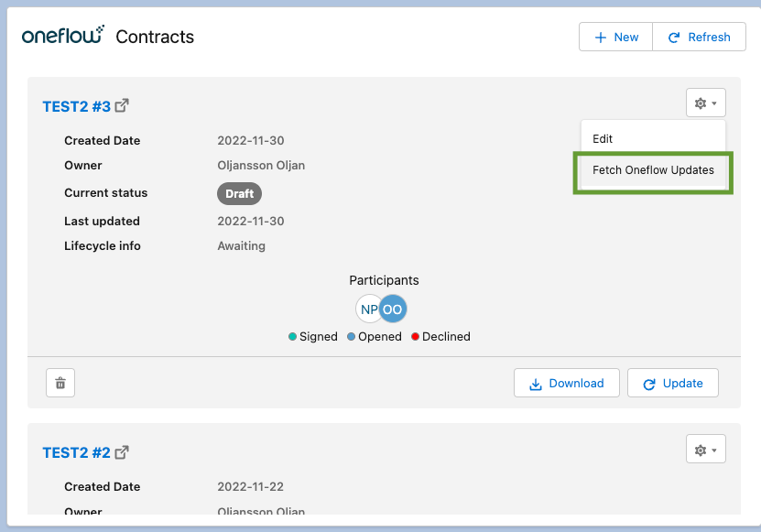Click the Draft status badge
This screenshot has height=532, width=761.
239,194
